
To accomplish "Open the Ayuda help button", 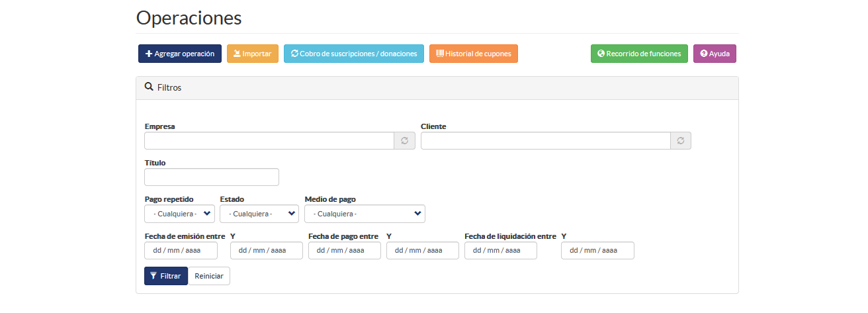I will 715,54.
